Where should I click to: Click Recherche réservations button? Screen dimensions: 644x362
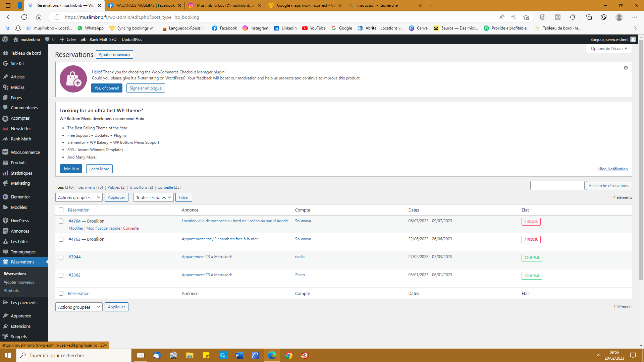tap(609, 186)
